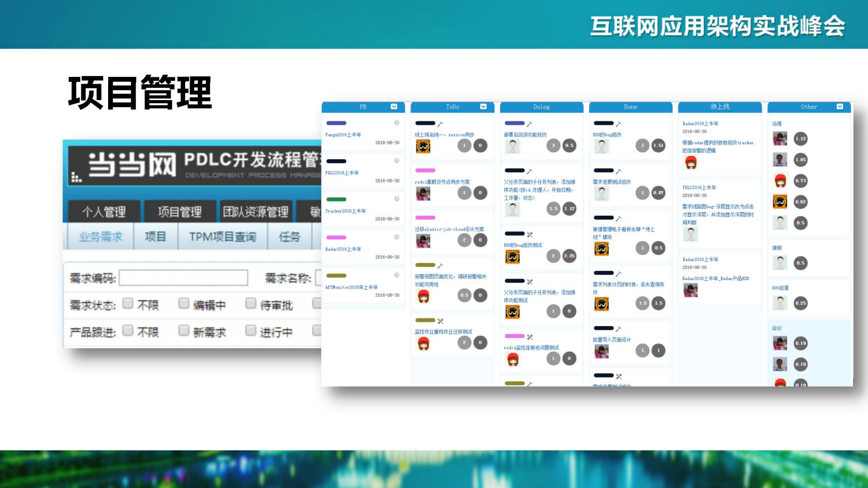Switch to the 项目管理 menu tab

coord(181,211)
